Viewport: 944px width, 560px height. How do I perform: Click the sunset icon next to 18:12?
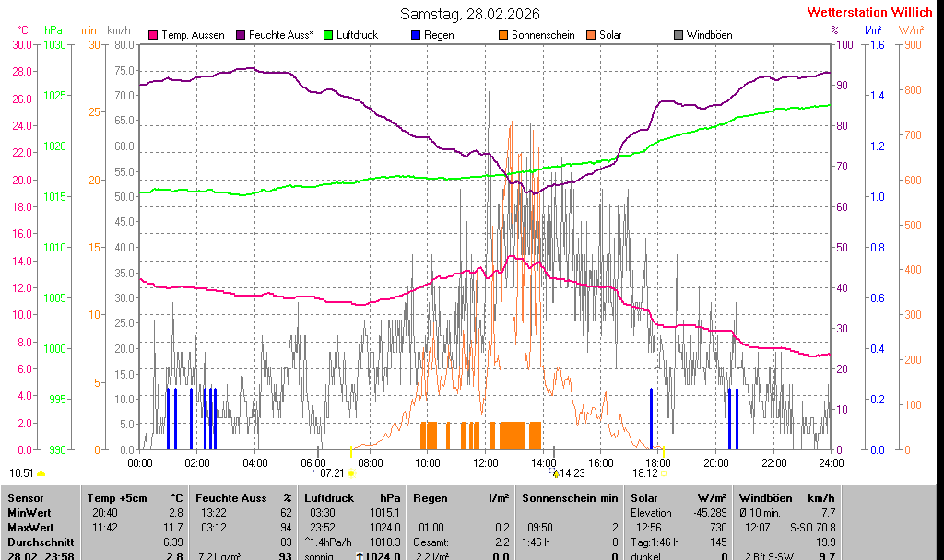(x=664, y=473)
